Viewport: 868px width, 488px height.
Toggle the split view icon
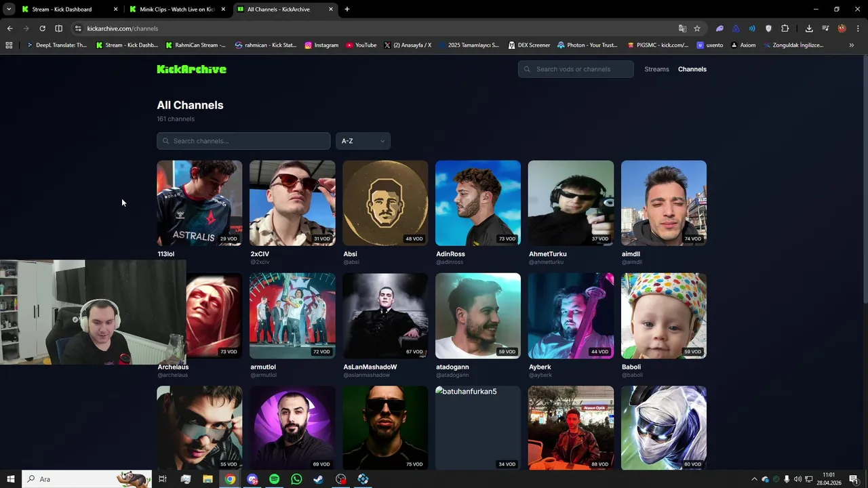click(x=58, y=28)
